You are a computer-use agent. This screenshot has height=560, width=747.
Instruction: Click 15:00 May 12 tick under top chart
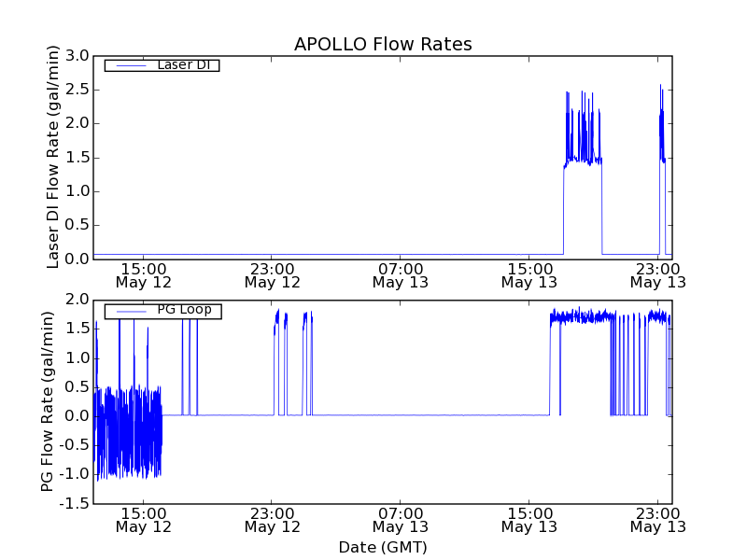(x=143, y=274)
